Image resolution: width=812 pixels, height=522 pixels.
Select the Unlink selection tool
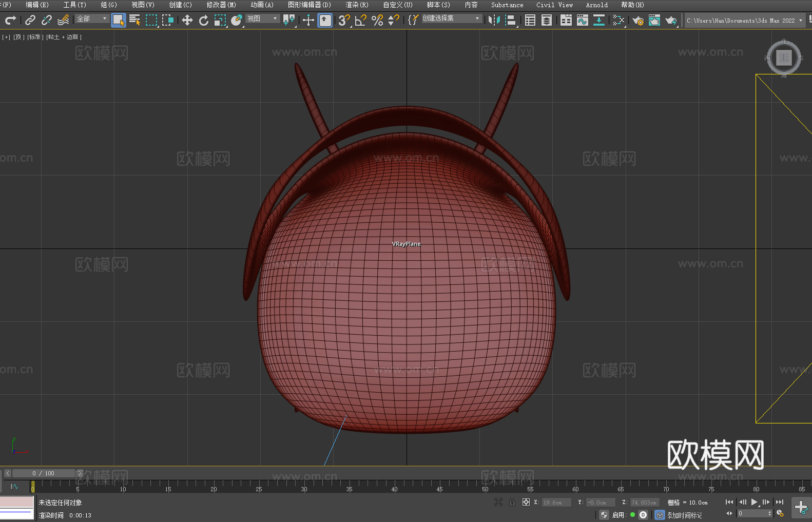click(x=47, y=20)
